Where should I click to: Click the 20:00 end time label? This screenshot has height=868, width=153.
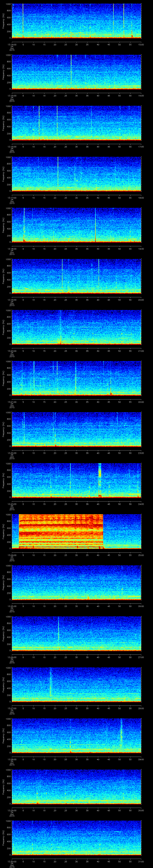pyautogui.click(x=141, y=300)
